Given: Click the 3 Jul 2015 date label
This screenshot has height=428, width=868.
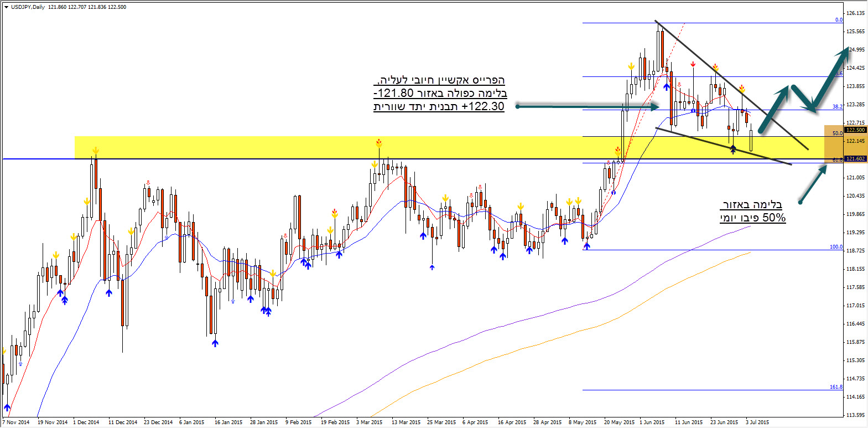Looking at the screenshot, I should pos(757,422).
